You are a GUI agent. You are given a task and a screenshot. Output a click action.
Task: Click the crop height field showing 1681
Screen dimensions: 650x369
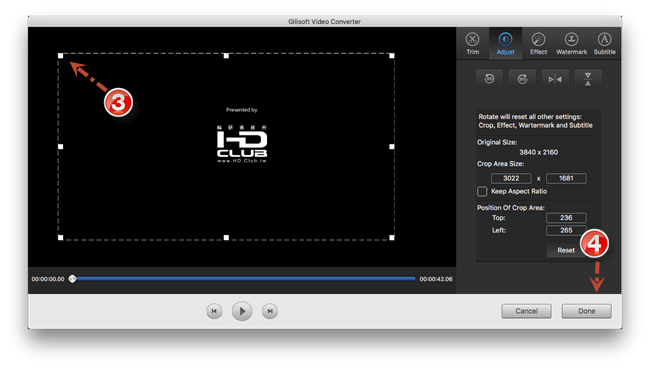click(566, 178)
